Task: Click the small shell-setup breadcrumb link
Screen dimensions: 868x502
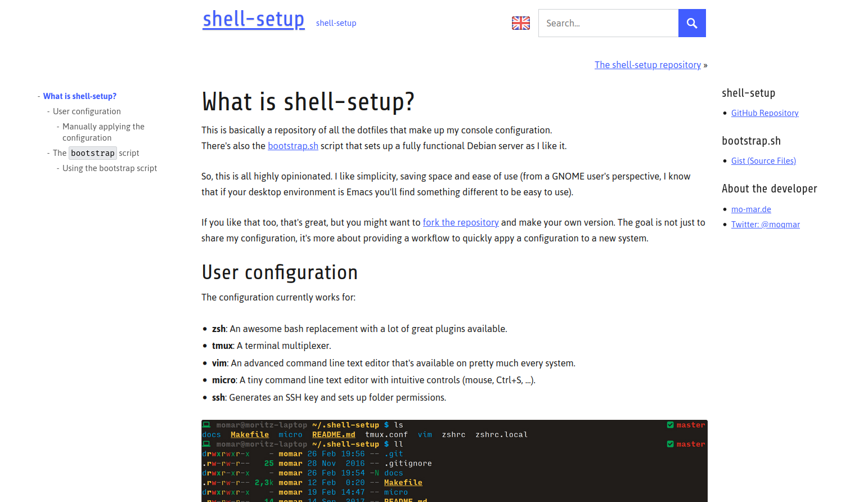Action: 336,23
